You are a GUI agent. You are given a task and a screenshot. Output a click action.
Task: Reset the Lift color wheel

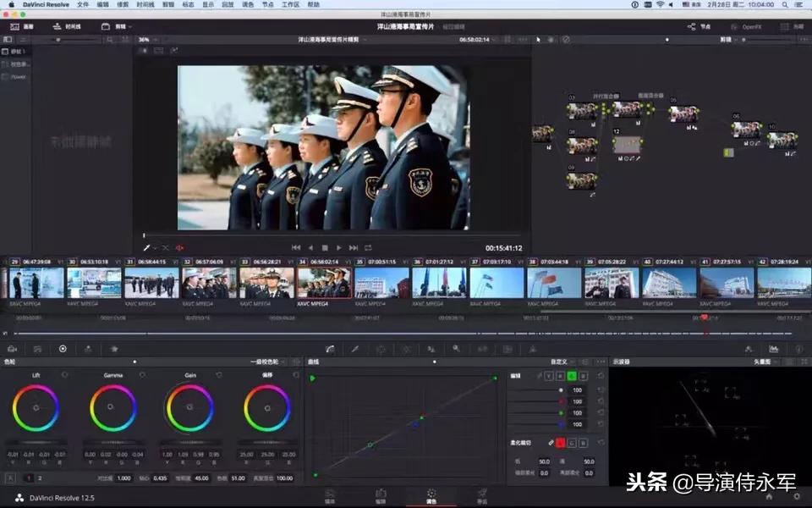pyautogui.click(x=64, y=374)
